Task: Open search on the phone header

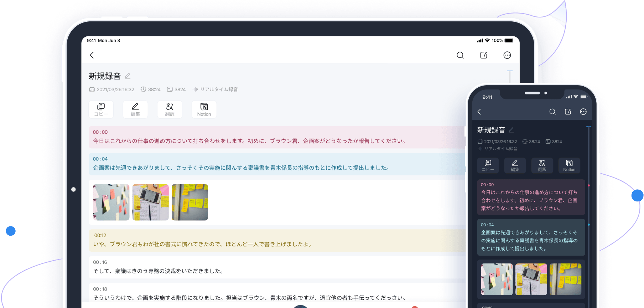Action: [552, 112]
